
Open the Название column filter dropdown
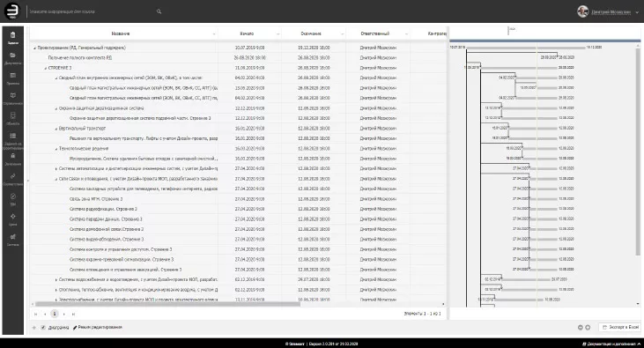click(x=214, y=33)
